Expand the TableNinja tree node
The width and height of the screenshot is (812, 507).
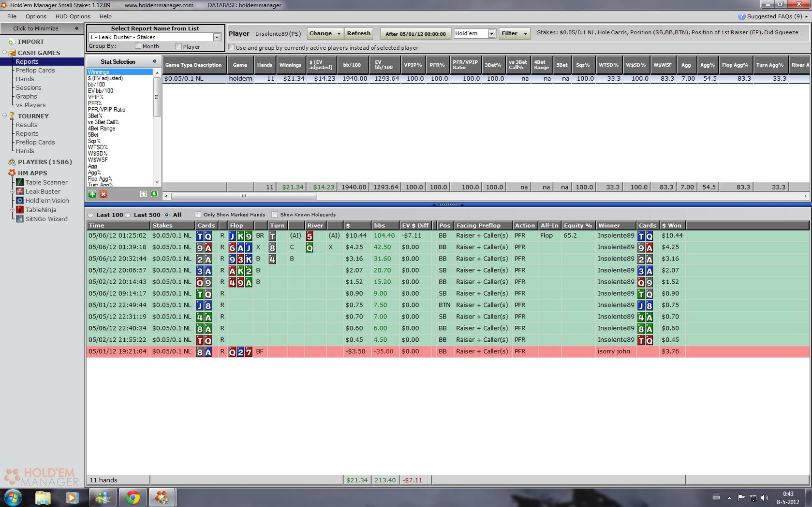tap(13, 210)
